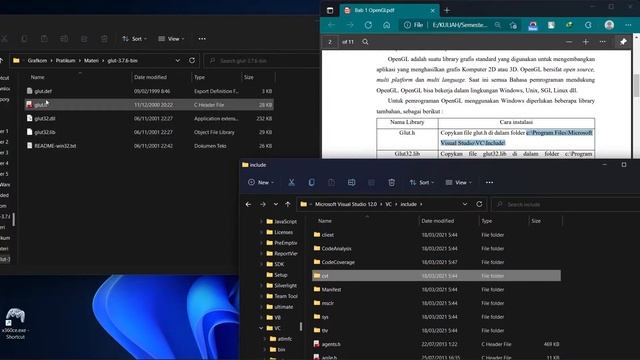Select Licenses folder in tree
Image resolution: width=640 pixels, height=360 pixels.
point(279,232)
